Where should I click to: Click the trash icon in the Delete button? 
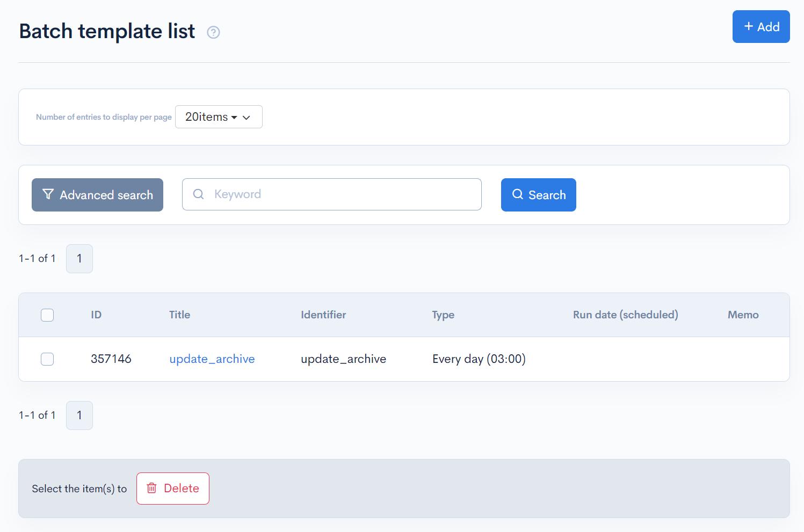click(152, 488)
